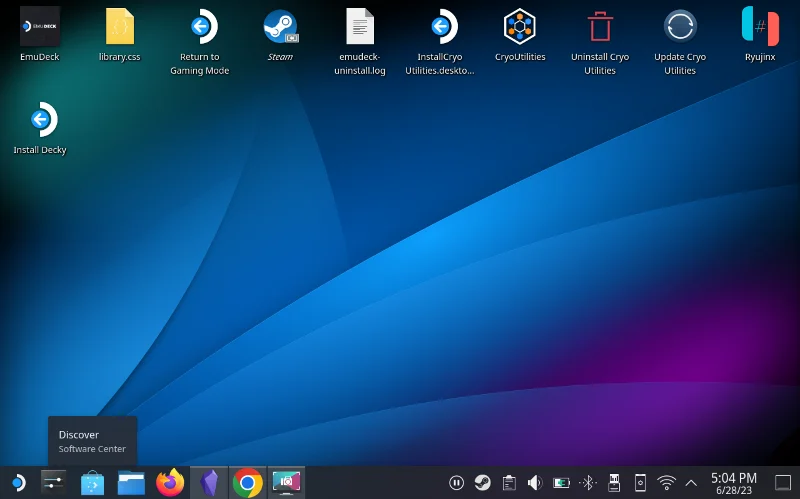Viewport: 800px width, 499px height.
Task: Select the Steam desktop shortcut
Action: [x=281, y=27]
